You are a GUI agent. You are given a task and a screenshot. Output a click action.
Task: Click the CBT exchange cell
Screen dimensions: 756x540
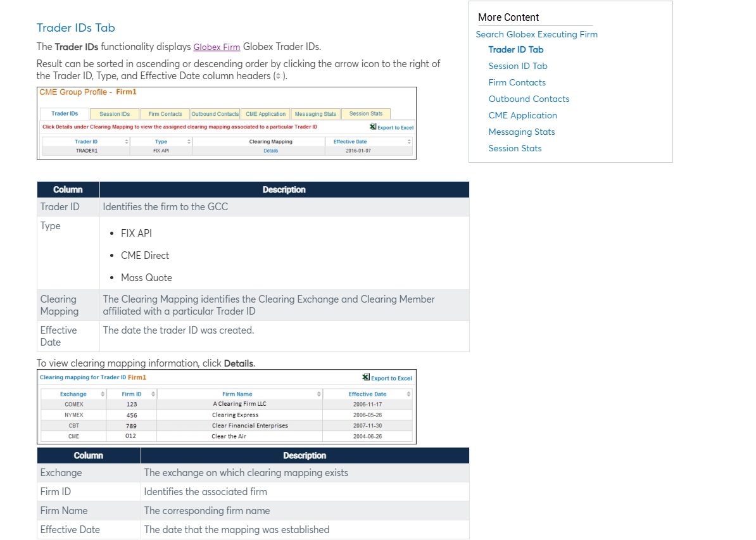coord(74,425)
